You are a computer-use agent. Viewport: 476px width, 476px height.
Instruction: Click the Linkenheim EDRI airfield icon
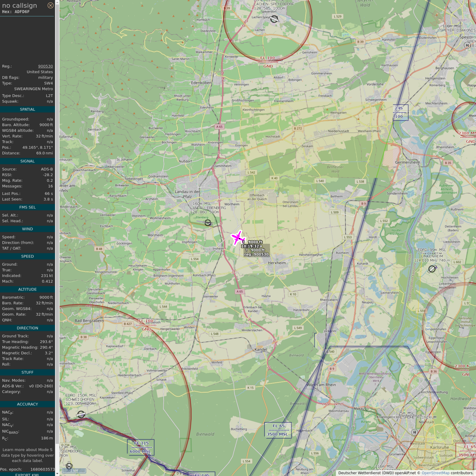(432, 269)
